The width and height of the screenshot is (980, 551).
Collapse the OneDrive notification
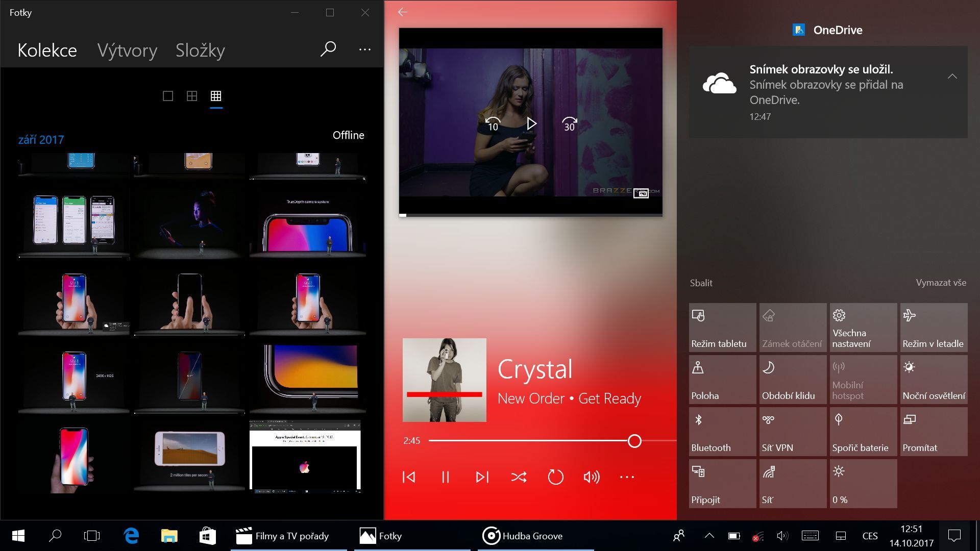pyautogui.click(x=952, y=75)
